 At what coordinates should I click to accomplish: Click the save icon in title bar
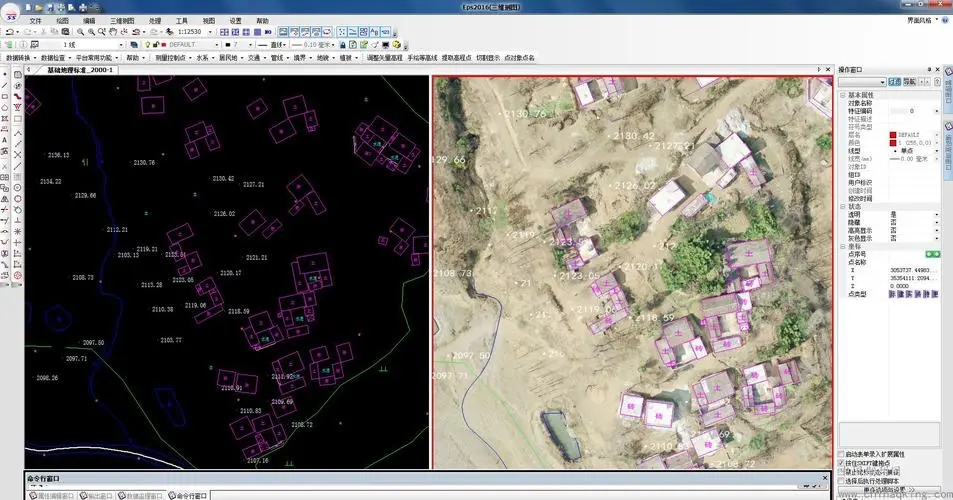(49, 7)
